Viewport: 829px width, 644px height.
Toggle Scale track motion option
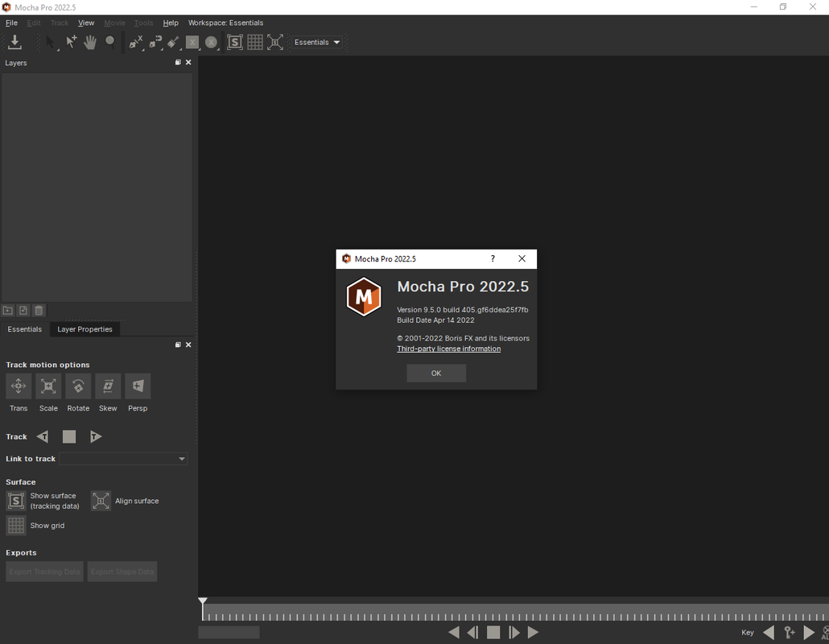click(48, 386)
